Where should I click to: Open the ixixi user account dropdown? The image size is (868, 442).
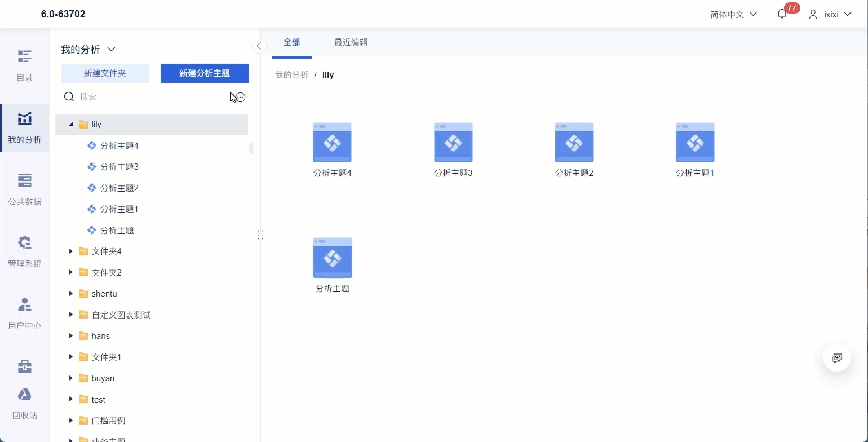(831, 14)
